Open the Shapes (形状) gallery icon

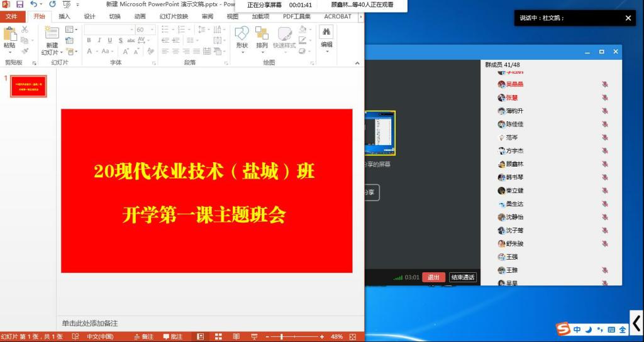click(x=242, y=36)
